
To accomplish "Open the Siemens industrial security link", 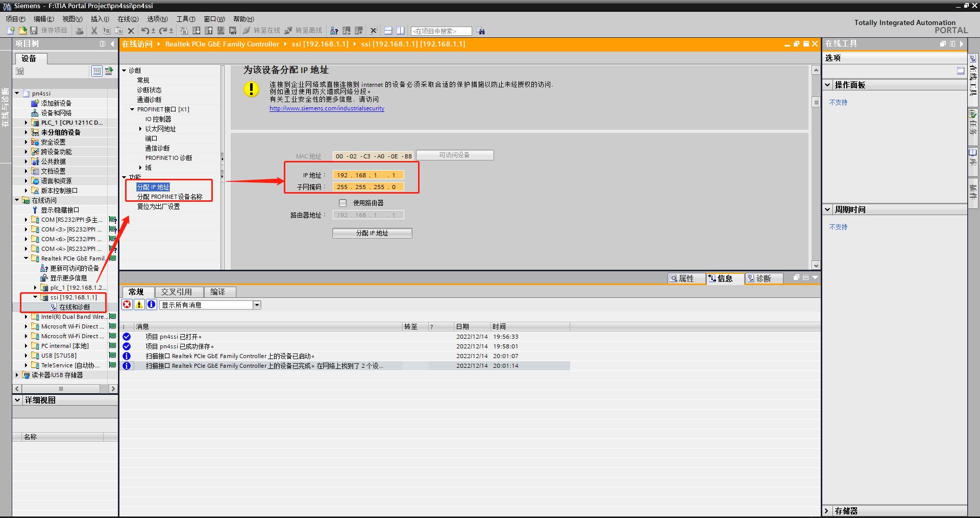I will [x=327, y=108].
